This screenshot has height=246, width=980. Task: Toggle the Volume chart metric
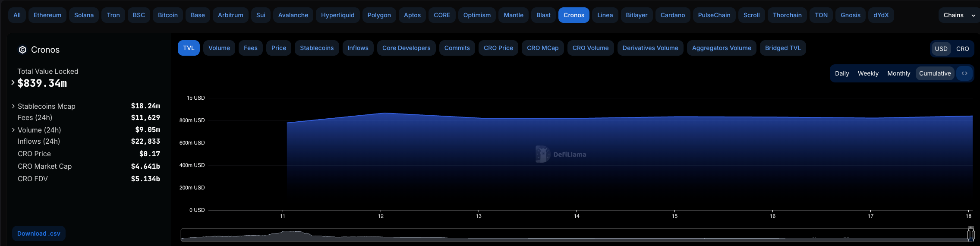click(219, 48)
